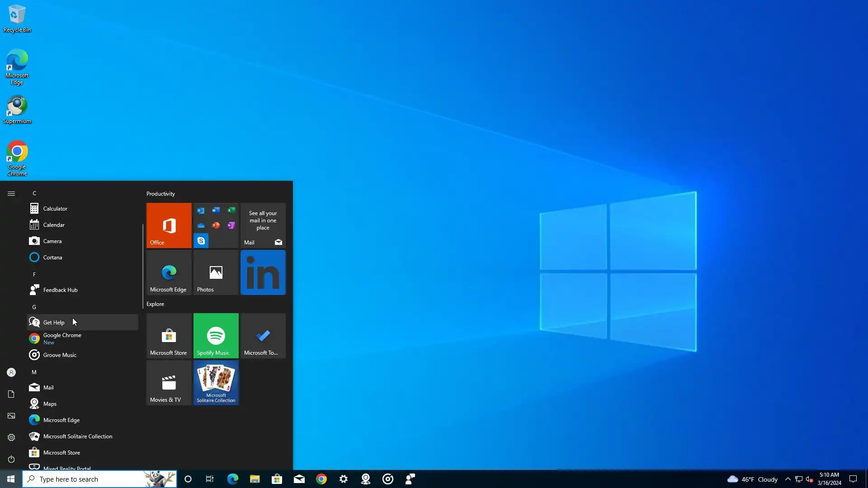This screenshot has width=868, height=488.
Task: Click the Productivity group heading
Action: coord(160,194)
